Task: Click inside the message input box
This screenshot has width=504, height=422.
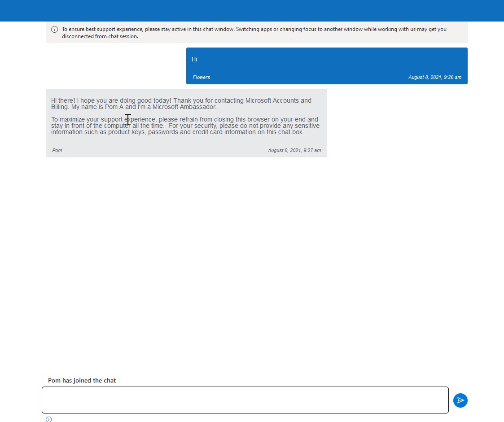Action: [x=245, y=400]
